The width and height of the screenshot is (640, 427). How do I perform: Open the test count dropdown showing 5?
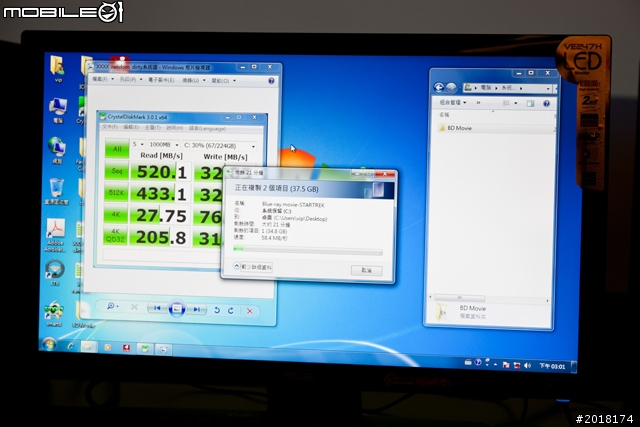pyautogui.click(x=138, y=144)
